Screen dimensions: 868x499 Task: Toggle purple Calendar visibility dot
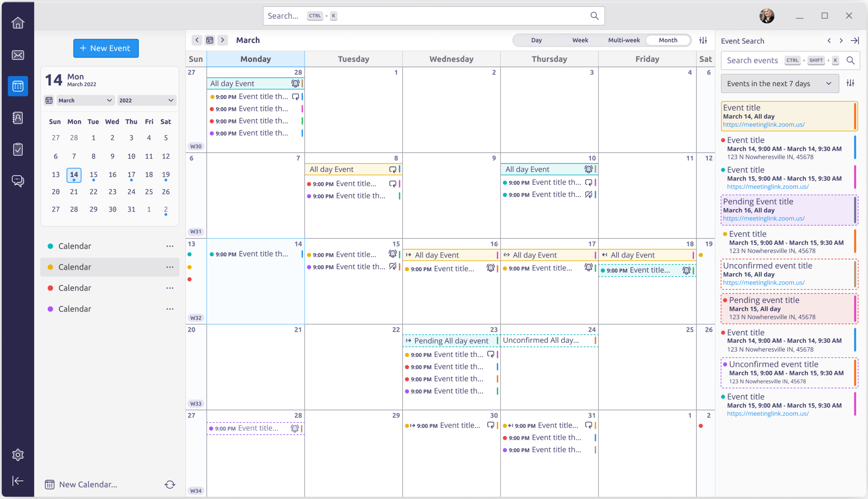(50, 309)
